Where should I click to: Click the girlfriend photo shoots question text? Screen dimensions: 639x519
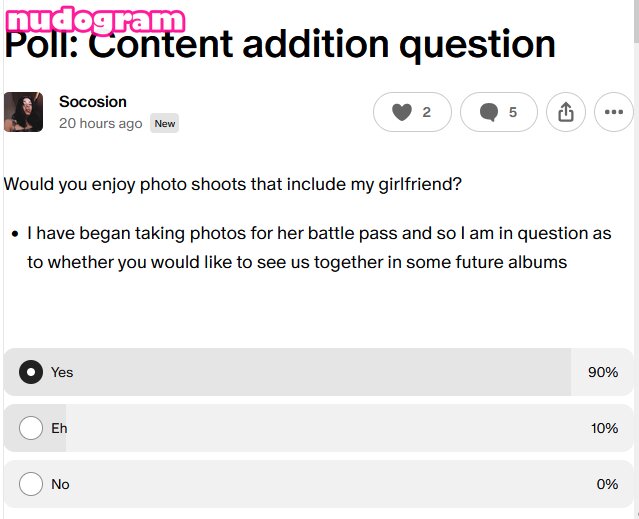(x=233, y=184)
